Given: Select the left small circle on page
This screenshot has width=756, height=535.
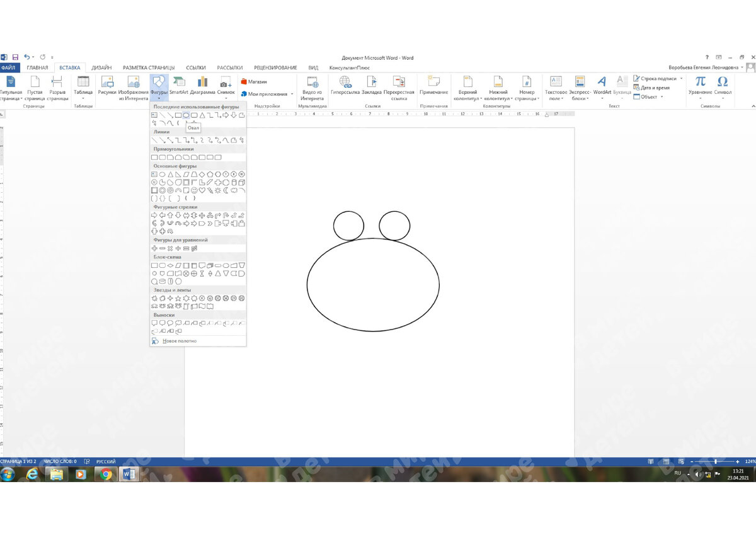Looking at the screenshot, I should pyautogui.click(x=348, y=226).
